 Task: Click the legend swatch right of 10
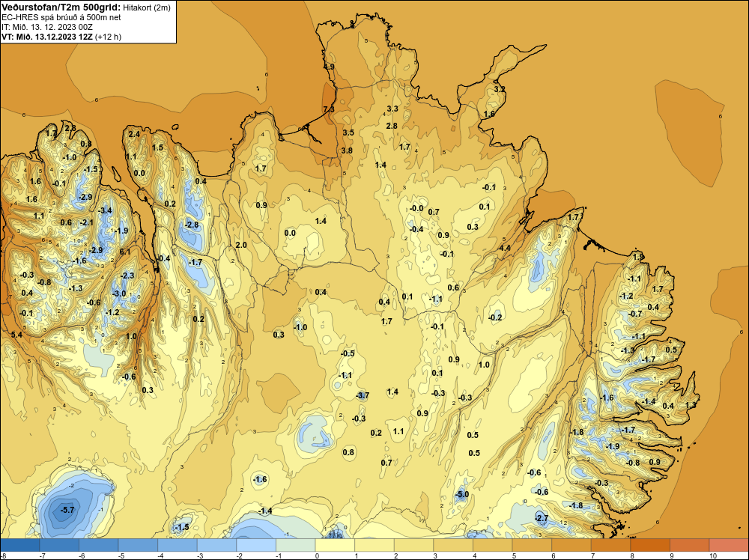tap(729, 545)
